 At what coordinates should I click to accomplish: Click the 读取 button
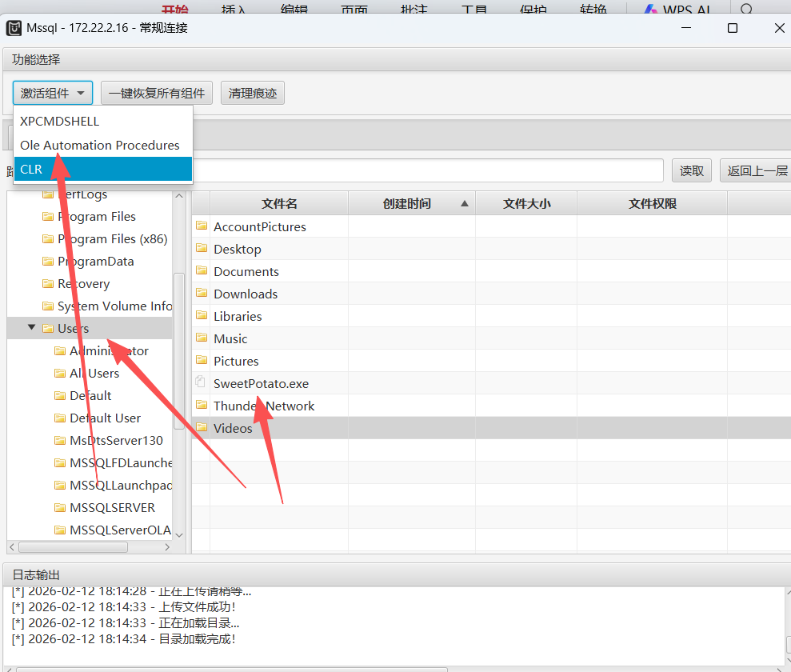pyautogui.click(x=691, y=170)
